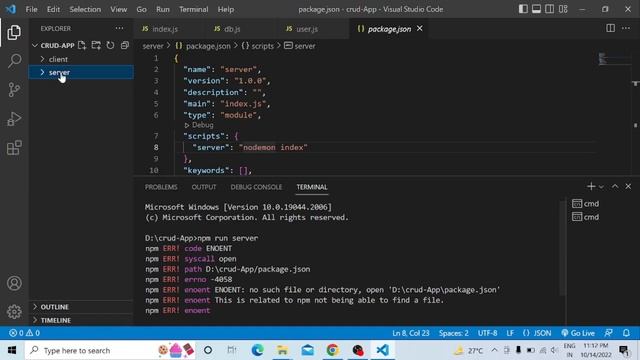Open the notifications bell in status bar
The width and height of the screenshot is (640, 360).
tap(626, 333)
